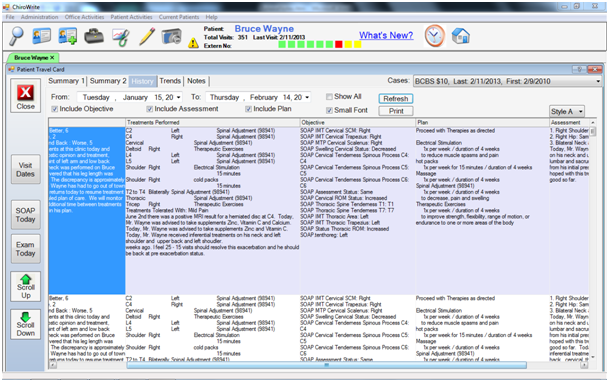The height and width of the screenshot is (382, 609).
Task: Click the SOAP Today button
Action: (26, 215)
